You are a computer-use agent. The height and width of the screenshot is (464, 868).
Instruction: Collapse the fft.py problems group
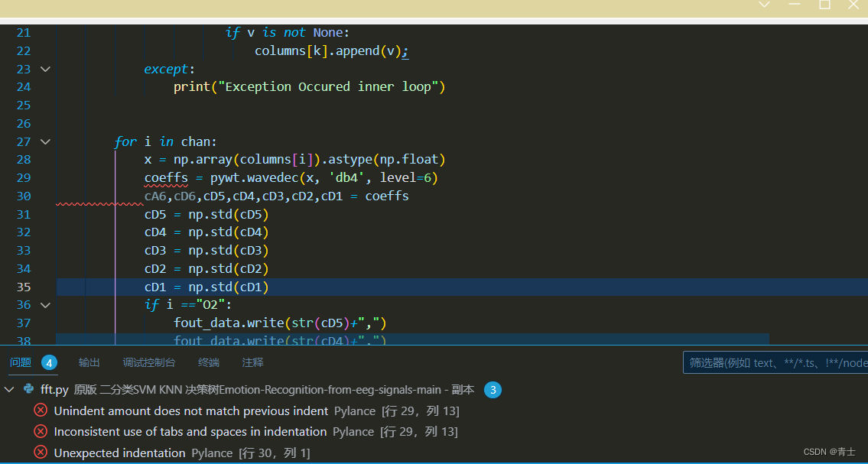(9, 389)
